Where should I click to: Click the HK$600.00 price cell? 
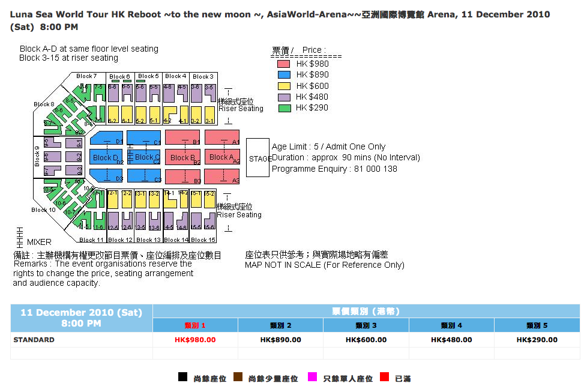tap(366, 340)
